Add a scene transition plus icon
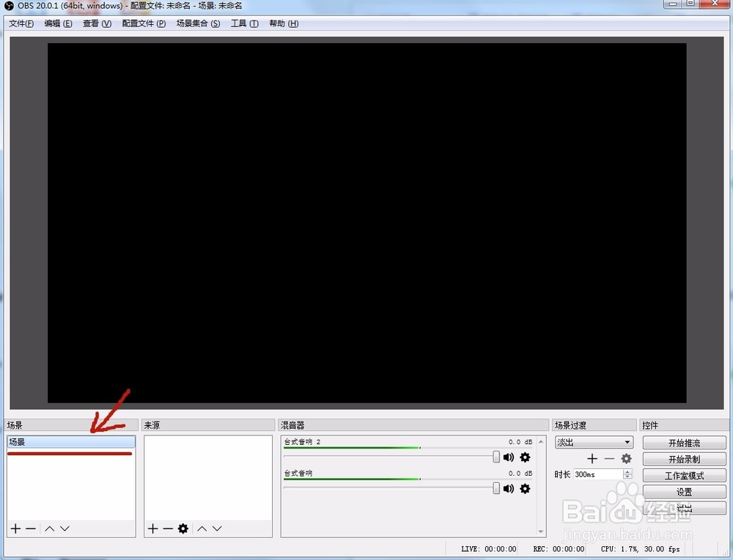Viewport: 733px width, 560px height. 592,459
